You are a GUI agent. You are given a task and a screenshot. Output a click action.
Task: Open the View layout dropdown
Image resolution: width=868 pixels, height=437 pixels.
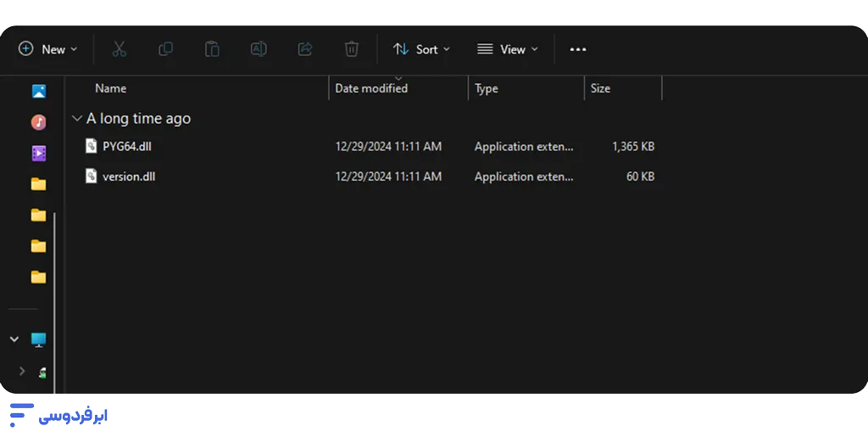click(x=507, y=49)
